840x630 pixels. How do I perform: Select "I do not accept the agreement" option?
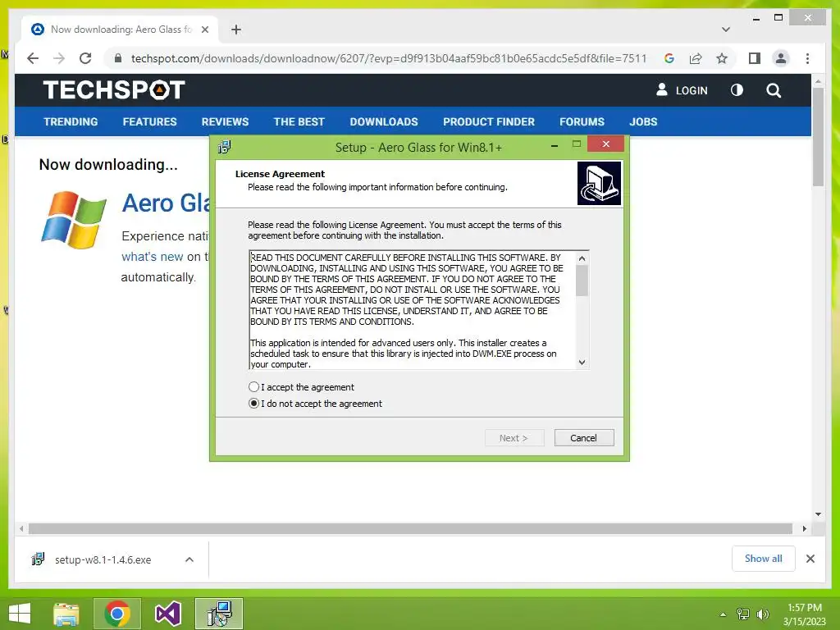click(x=254, y=404)
